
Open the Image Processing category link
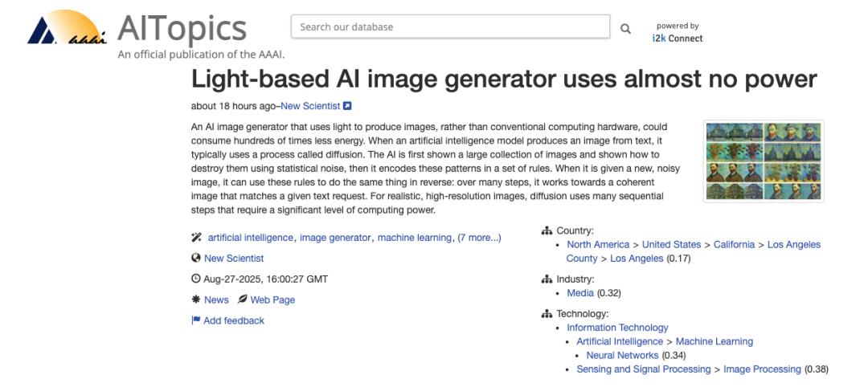(762, 369)
